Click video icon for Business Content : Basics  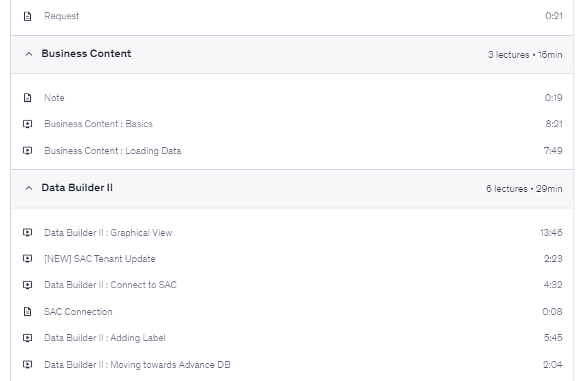(x=28, y=124)
